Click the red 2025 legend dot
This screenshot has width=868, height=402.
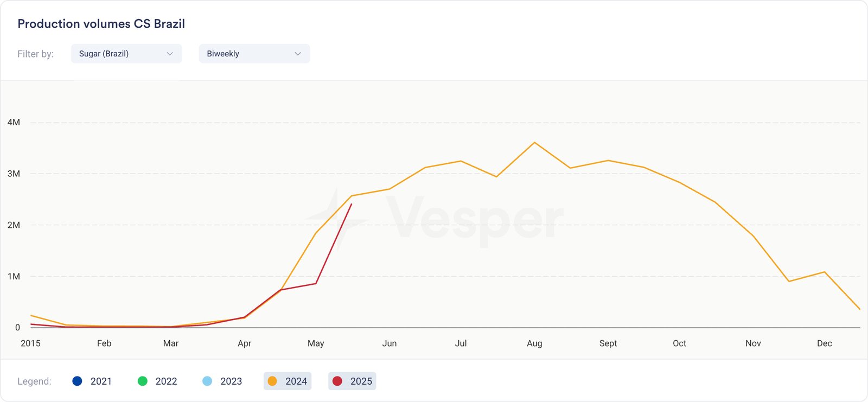tap(337, 381)
